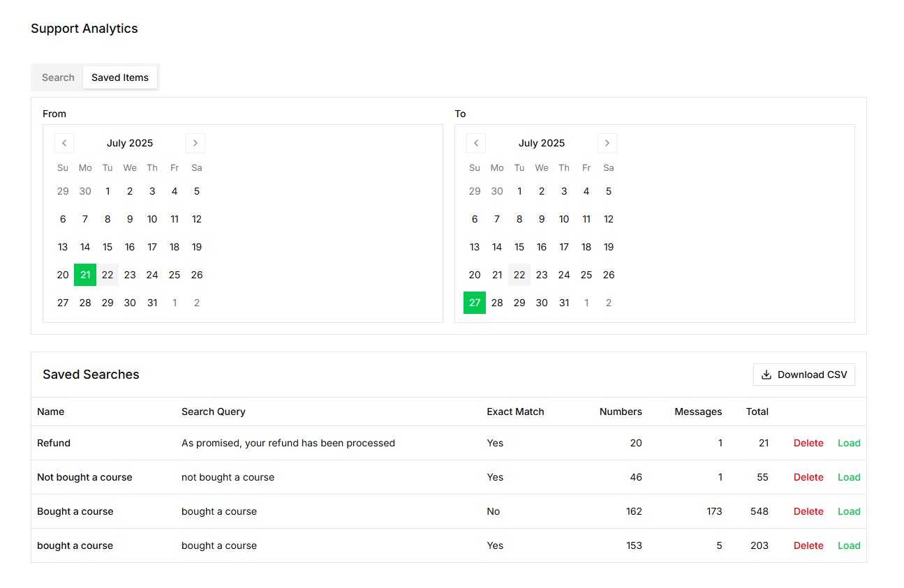
Task: Click the Numbers value 162
Action: tap(634, 511)
